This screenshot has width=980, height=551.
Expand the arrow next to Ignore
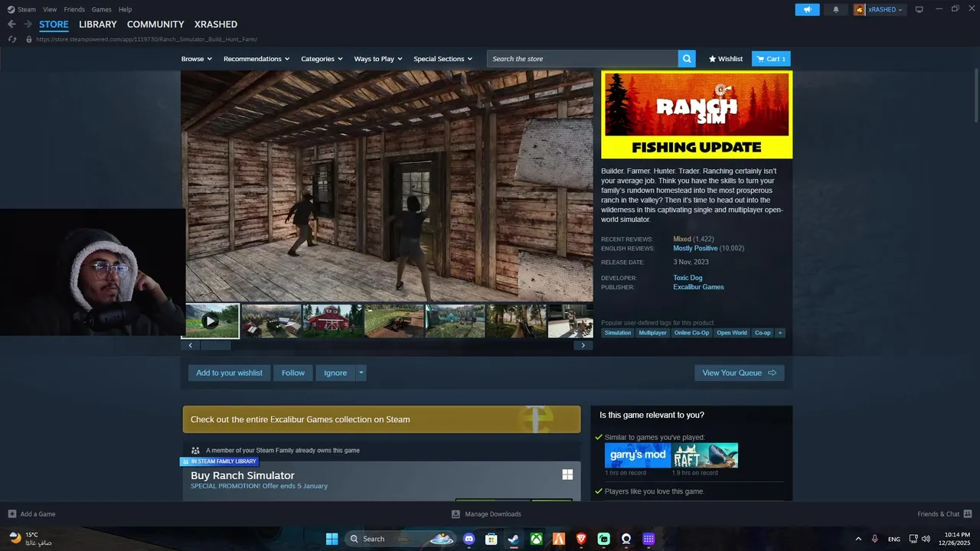tap(361, 373)
